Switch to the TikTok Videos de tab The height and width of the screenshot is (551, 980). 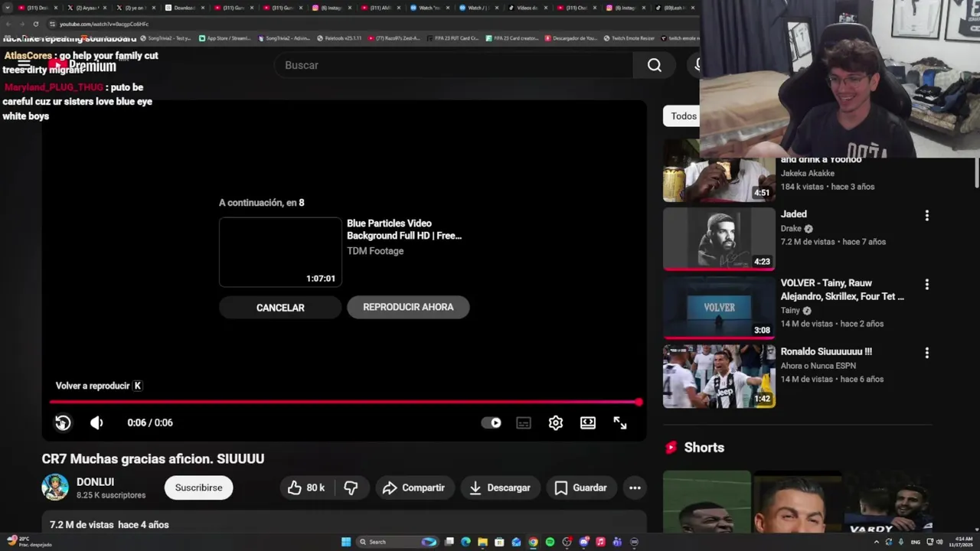(x=528, y=8)
